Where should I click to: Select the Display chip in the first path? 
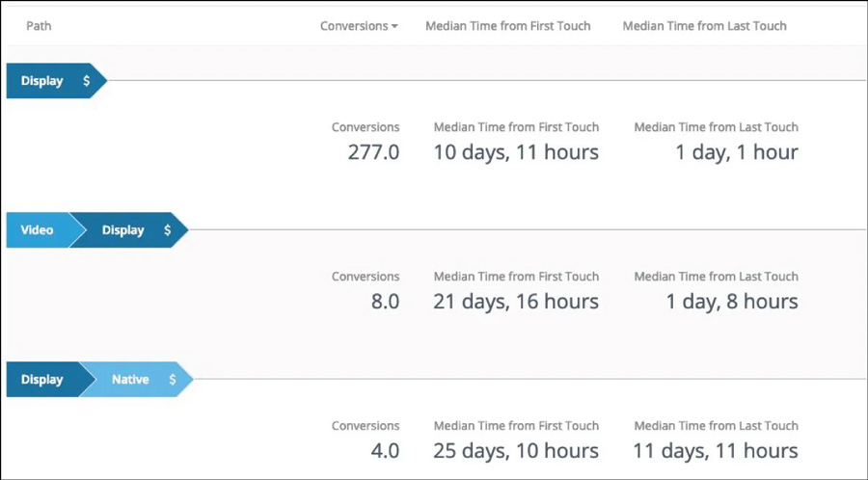[x=41, y=81]
